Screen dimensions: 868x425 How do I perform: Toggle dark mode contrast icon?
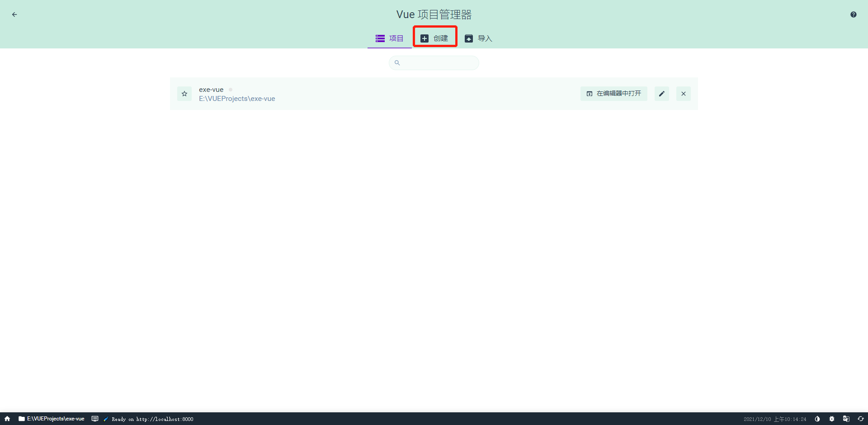click(817, 419)
